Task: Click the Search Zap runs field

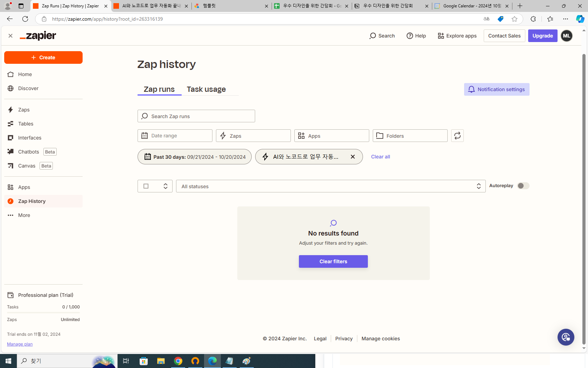Action: pos(196,116)
